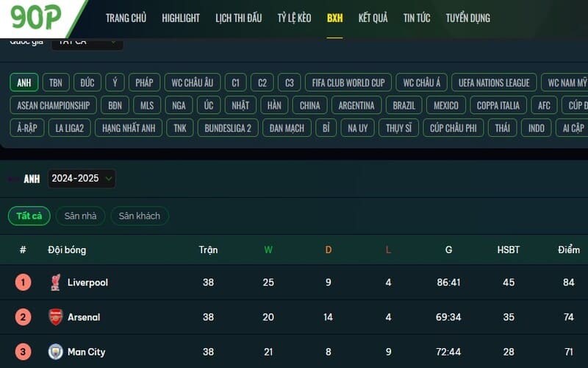This screenshot has width=588, height=368.
Task: Select the BUNDESLIGA 2 tag
Action: pyautogui.click(x=228, y=128)
